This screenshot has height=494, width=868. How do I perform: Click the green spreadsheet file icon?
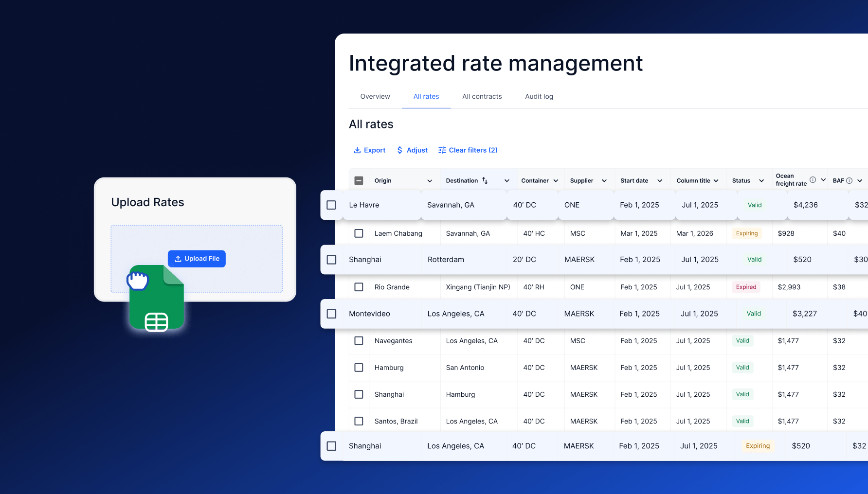[157, 298]
